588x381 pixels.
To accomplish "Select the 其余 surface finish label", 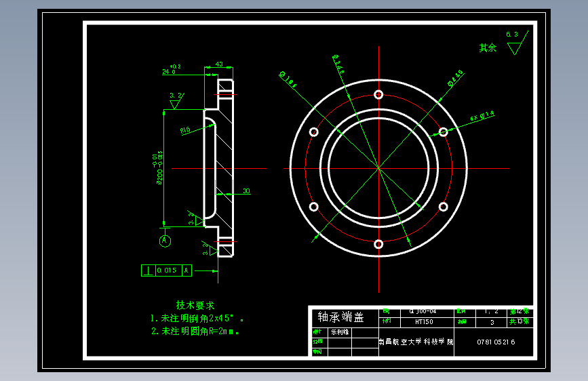I will (488, 47).
